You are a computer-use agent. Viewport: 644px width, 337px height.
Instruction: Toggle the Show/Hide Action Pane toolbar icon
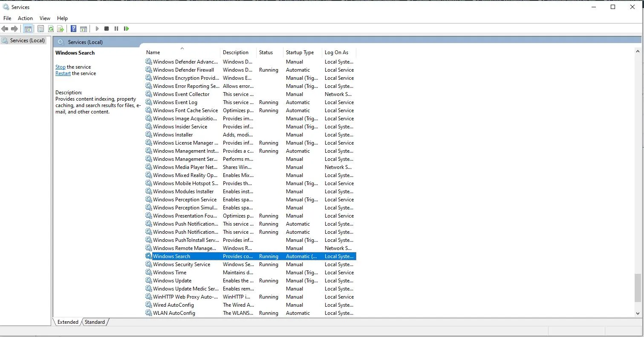click(84, 29)
